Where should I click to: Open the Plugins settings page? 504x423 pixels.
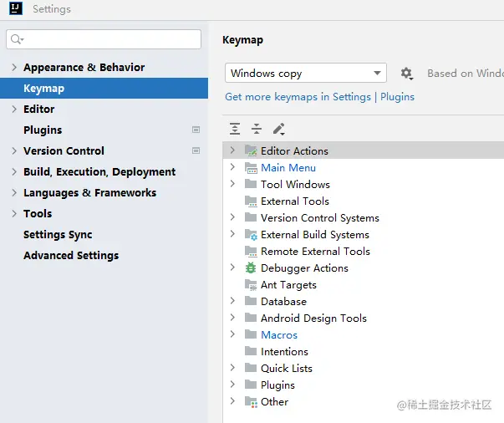coord(43,130)
